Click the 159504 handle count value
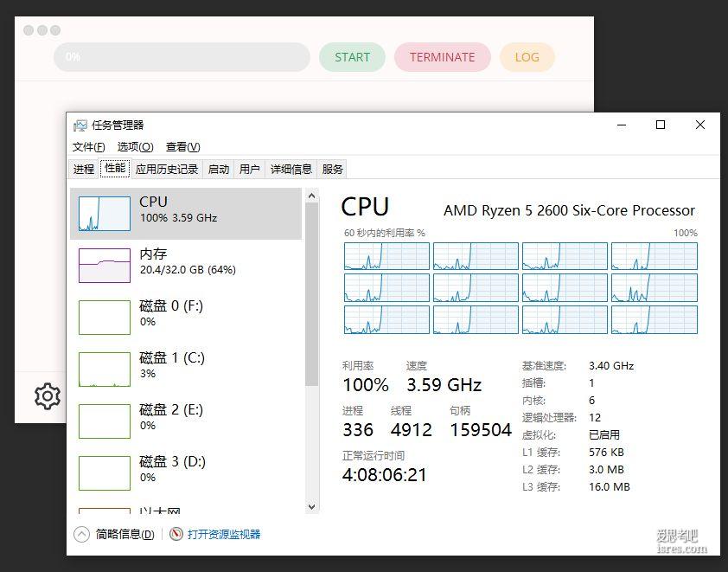Screen dimensions: 728x572 (481, 430)
